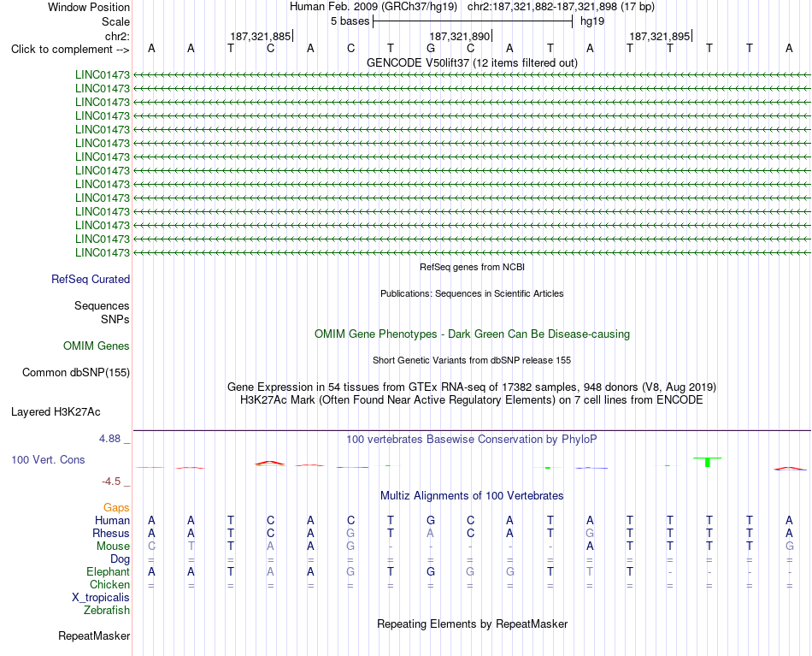Click the X_tropicalis species label
Screen dimensions: 812x656
(x=101, y=598)
